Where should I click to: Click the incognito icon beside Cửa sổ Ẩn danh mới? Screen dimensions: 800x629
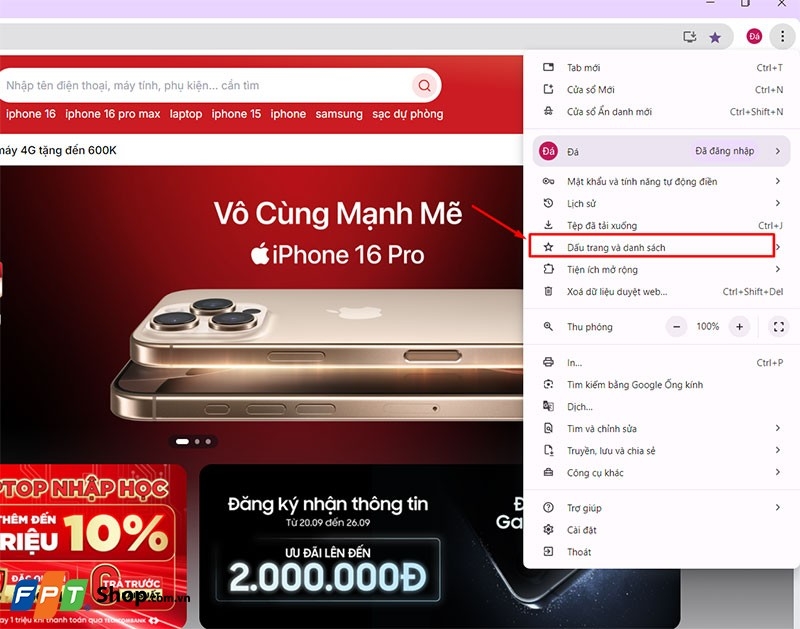[x=548, y=111]
